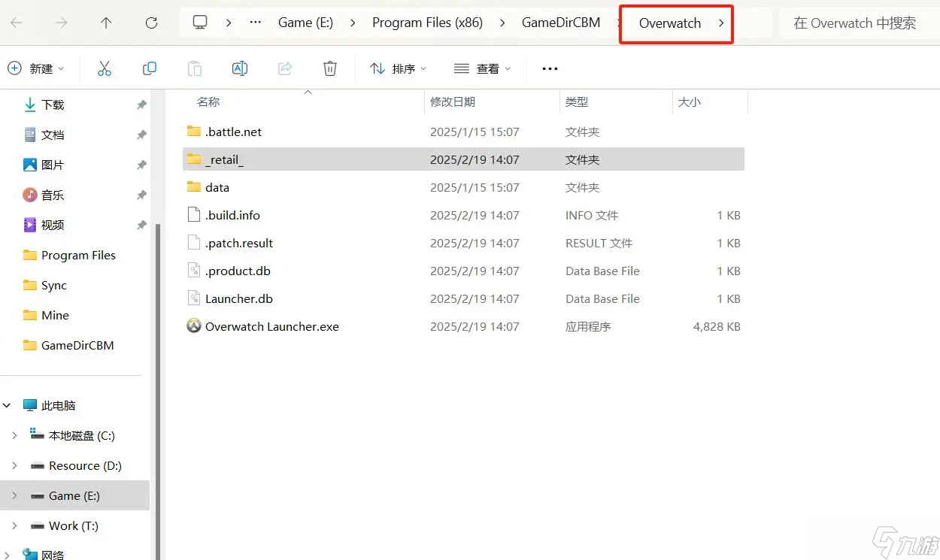Click the Up navigation arrow icon
This screenshot has width=940, height=560.
(x=105, y=23)
